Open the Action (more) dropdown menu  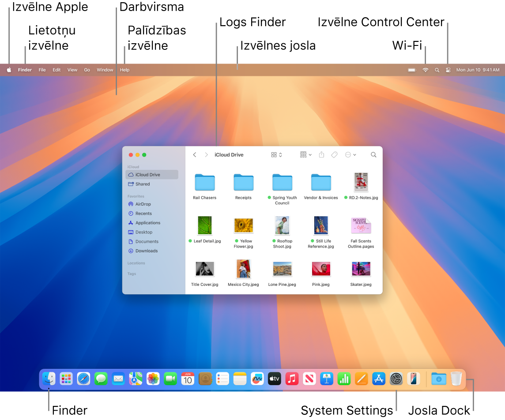click(x=350, y=155)
